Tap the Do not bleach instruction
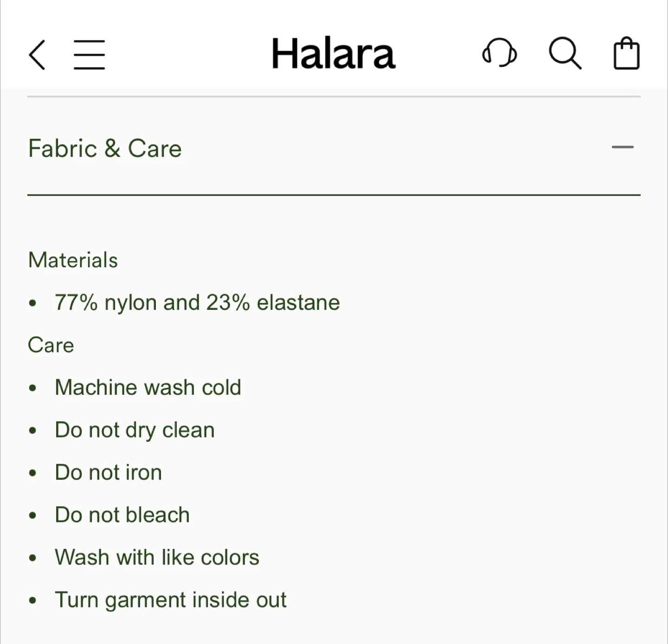This screenshot has width=668, height=644. [x=122, y=515]
